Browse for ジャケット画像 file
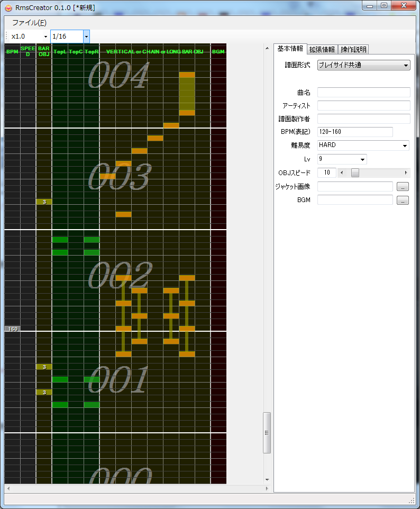The height and width of the screenshot is (509, 420). [x=403, y=187]
